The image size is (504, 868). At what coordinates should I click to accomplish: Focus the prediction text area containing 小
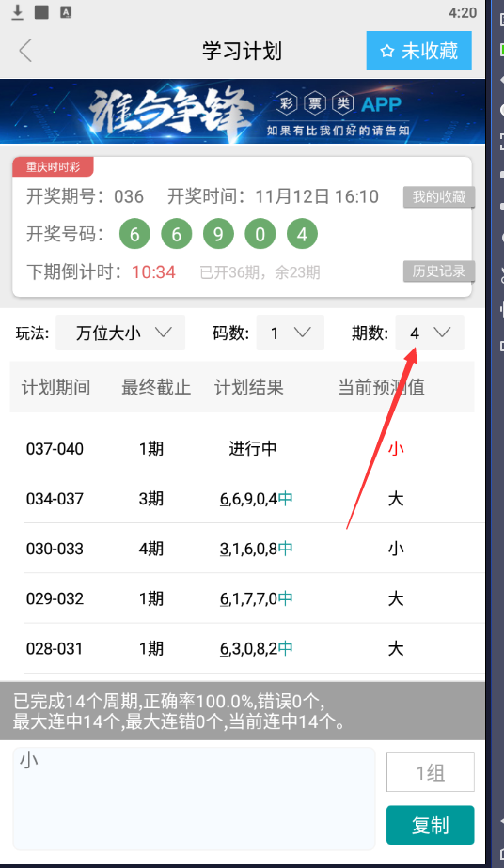[x=194, y=798]
